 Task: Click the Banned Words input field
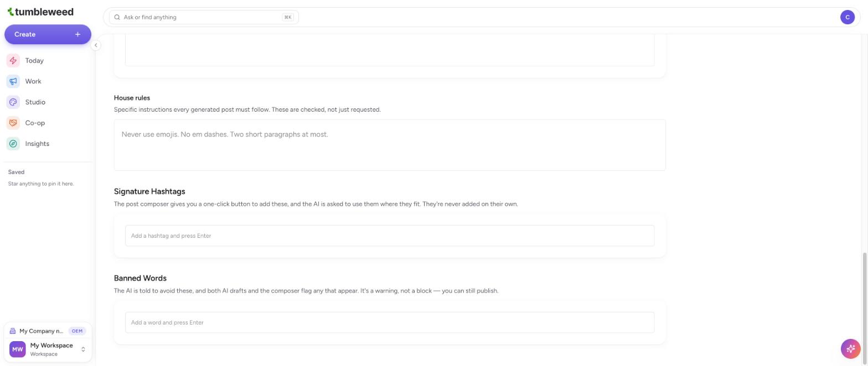pos(390,322)
